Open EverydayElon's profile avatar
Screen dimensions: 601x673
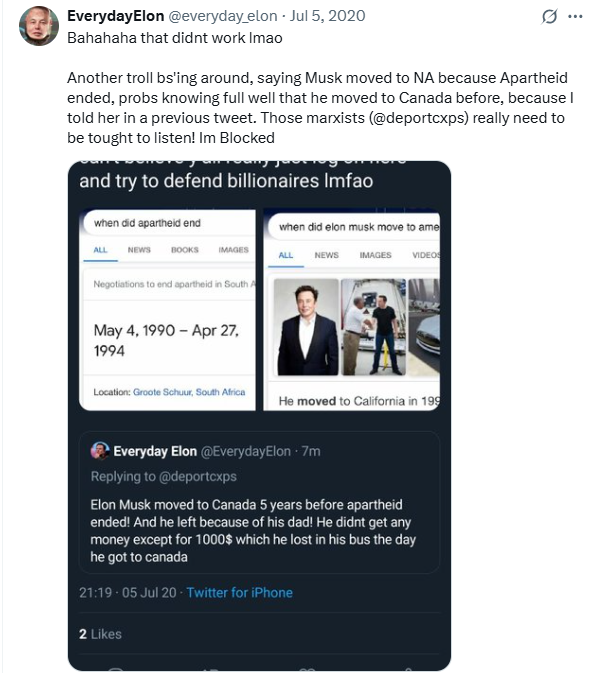(x=38, y=24)
